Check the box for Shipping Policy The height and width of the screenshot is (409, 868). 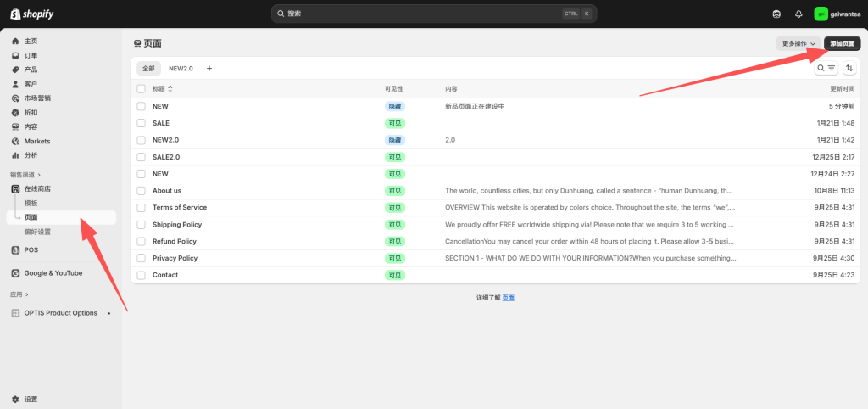(x=142, y=225)
